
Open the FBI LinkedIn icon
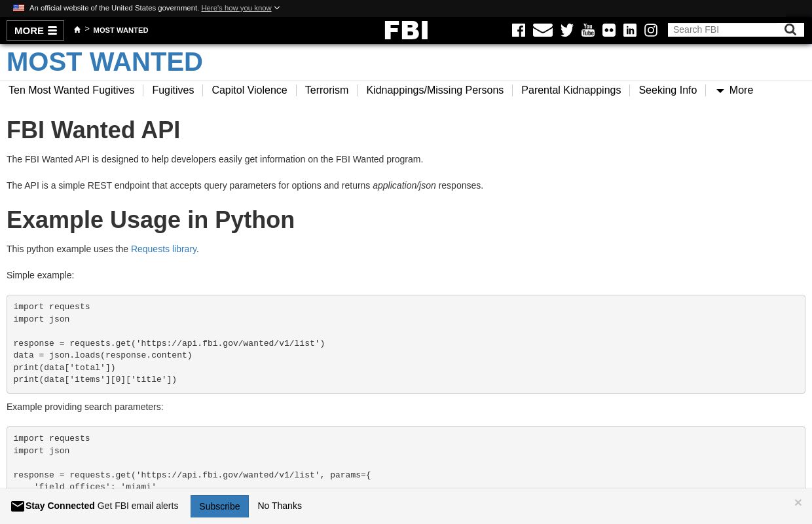630,30
